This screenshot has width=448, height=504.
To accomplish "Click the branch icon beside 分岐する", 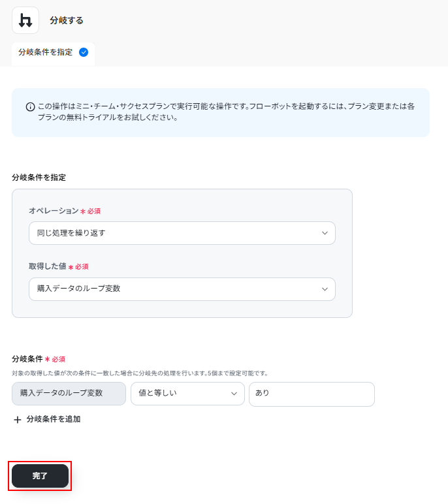I will point(25,20).
